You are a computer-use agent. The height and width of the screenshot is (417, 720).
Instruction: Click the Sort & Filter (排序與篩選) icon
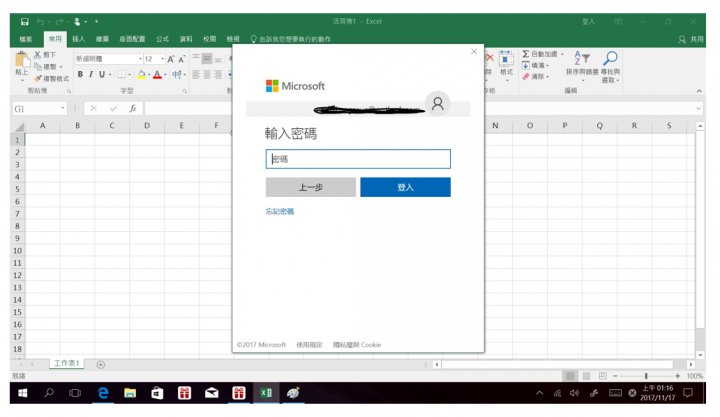point(582,58)
